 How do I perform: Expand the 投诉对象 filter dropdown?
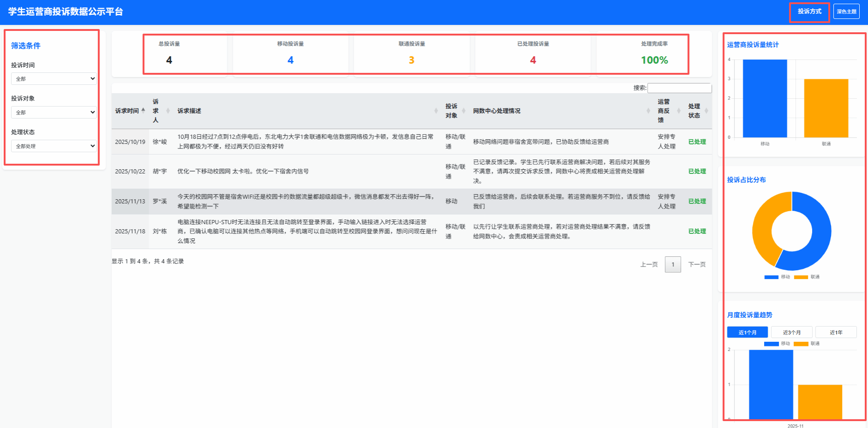click(x=54, y=113)
